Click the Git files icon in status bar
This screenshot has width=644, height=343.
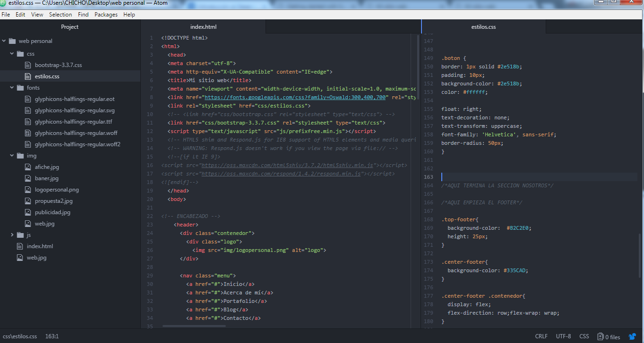600,337
